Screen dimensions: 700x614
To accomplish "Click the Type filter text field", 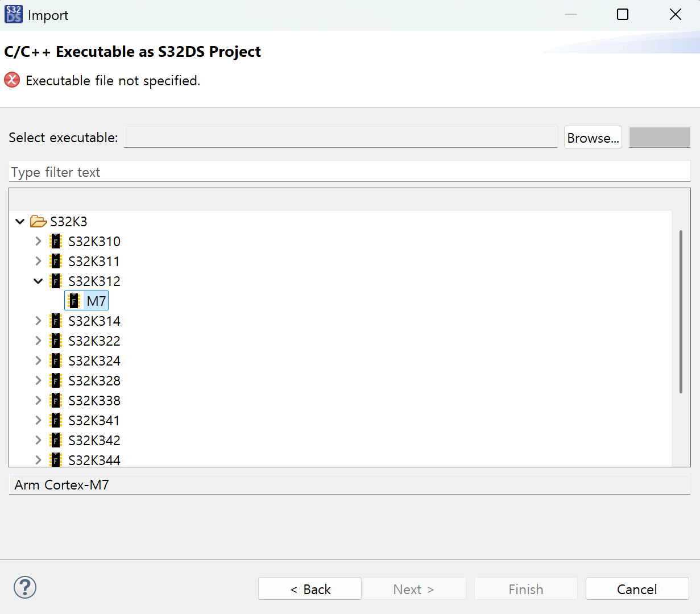I will (349, 172).
